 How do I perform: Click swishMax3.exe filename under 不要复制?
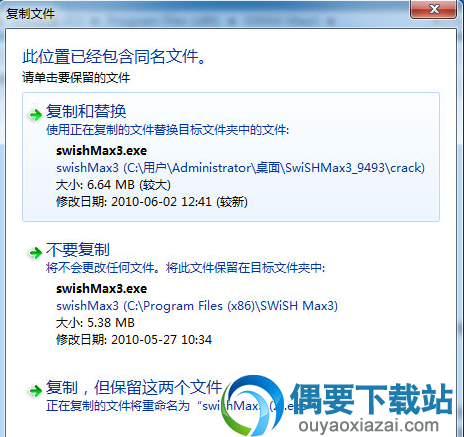coord(101,289)
